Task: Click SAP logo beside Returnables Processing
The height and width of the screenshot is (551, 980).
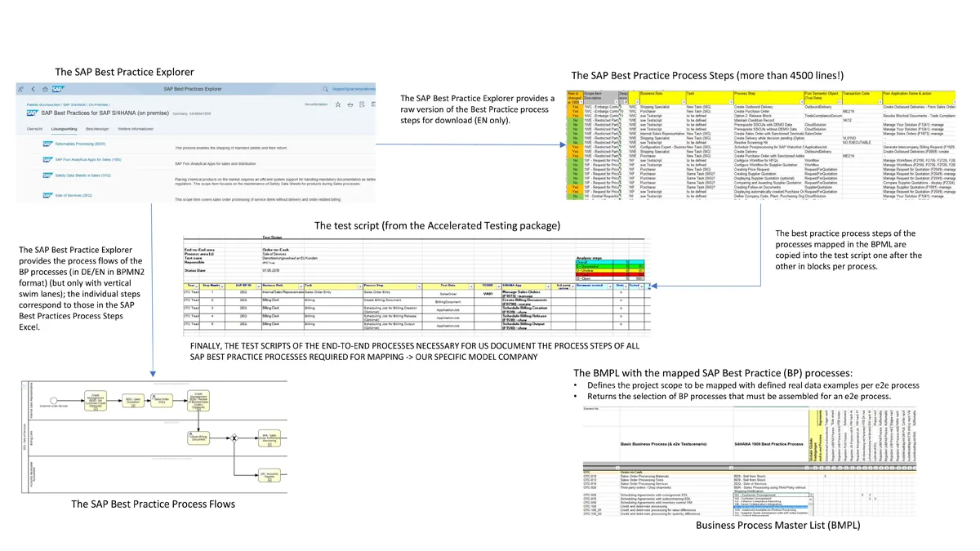Action: 47,144
